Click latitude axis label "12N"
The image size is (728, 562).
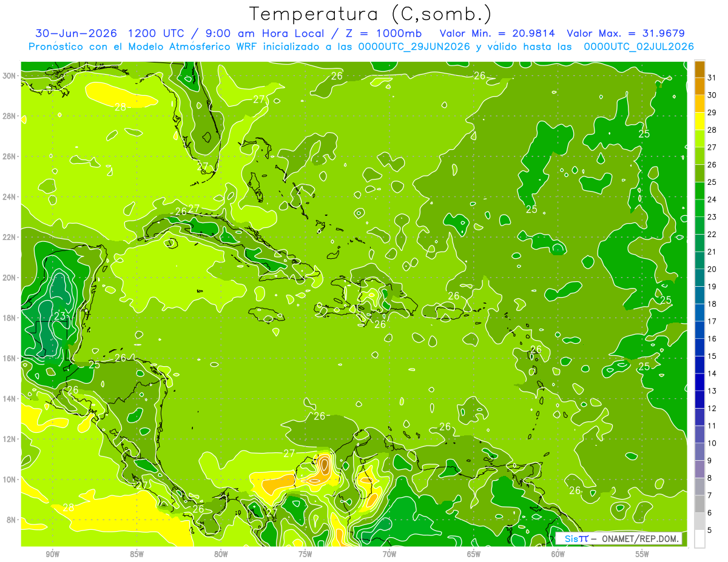point(10,438)
